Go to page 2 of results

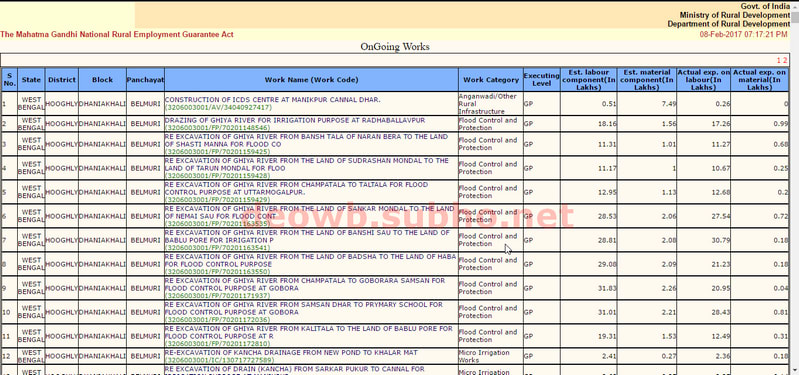785,60
